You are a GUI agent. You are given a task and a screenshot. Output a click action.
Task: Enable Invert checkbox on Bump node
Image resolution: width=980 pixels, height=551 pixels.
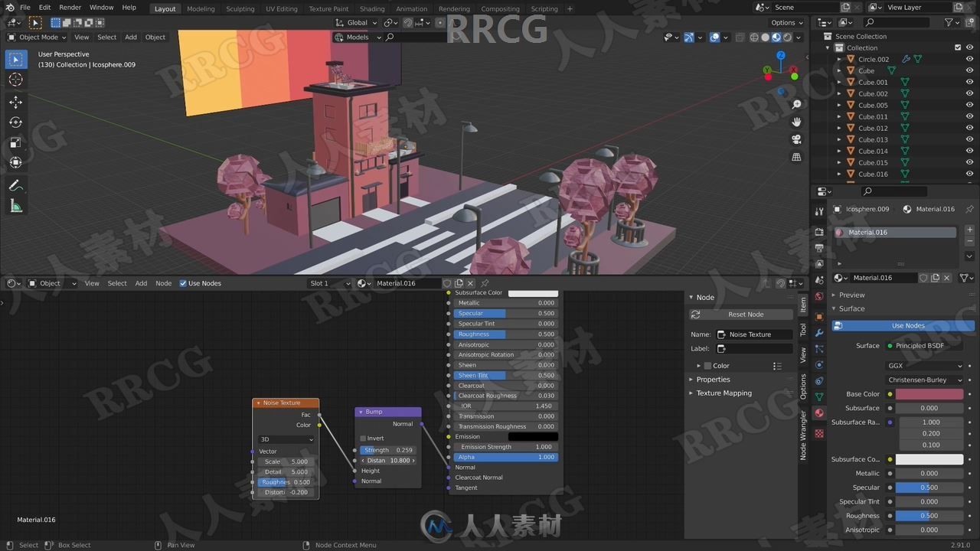(364, 439)
